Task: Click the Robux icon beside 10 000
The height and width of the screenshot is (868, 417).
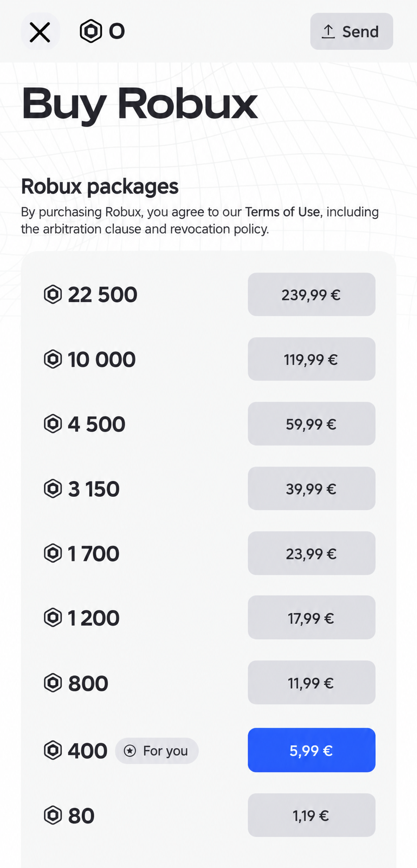Action: coord(53,359)
